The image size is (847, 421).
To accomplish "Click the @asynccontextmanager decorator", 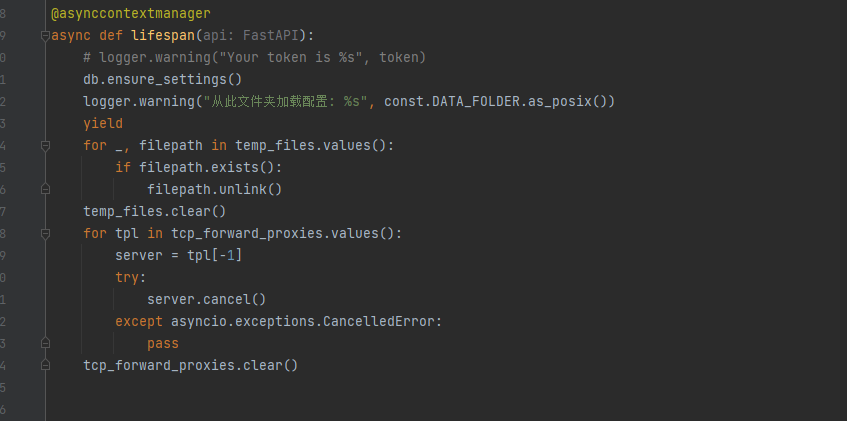I will click(x=131, y=14).
